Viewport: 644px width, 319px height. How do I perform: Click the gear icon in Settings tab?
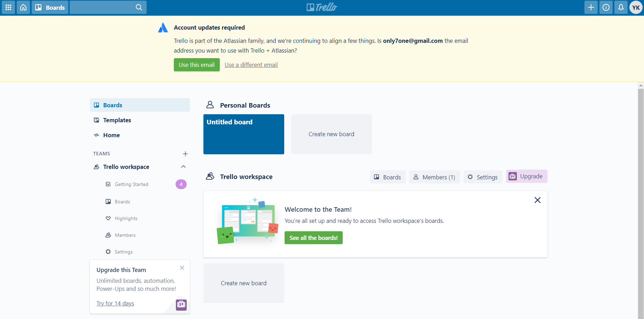470,177
